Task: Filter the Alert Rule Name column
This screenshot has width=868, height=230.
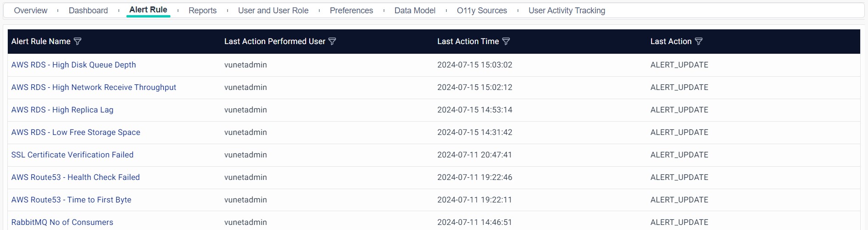Action: click(78, 41)
